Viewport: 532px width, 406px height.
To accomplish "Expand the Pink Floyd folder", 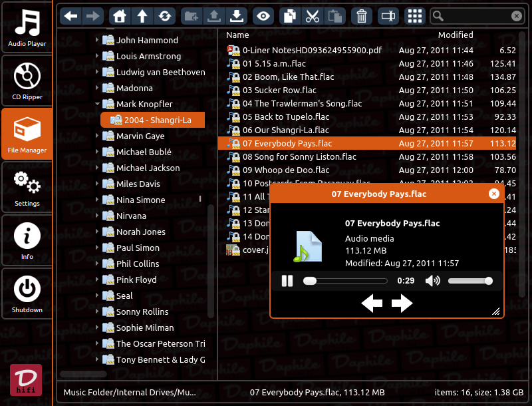I will (x=97, y=280).
